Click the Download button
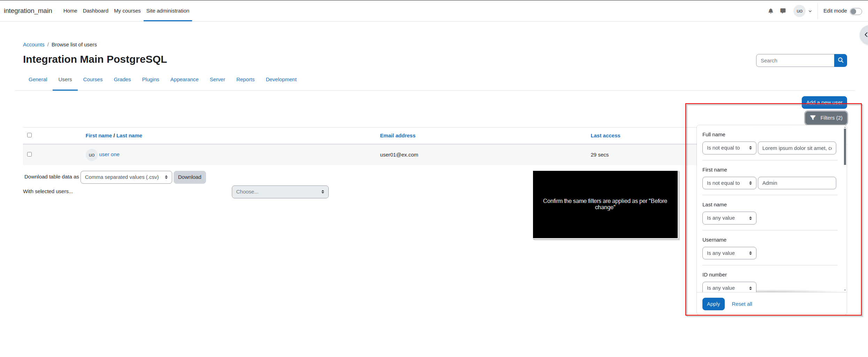The width and height of the screenshot is (868, 357). pyautogui.click(x=190, y=177)
